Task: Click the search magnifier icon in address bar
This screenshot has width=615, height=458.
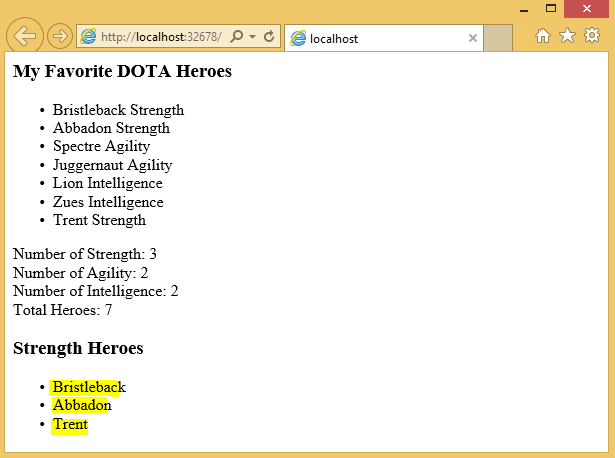Action: [237, 36]
